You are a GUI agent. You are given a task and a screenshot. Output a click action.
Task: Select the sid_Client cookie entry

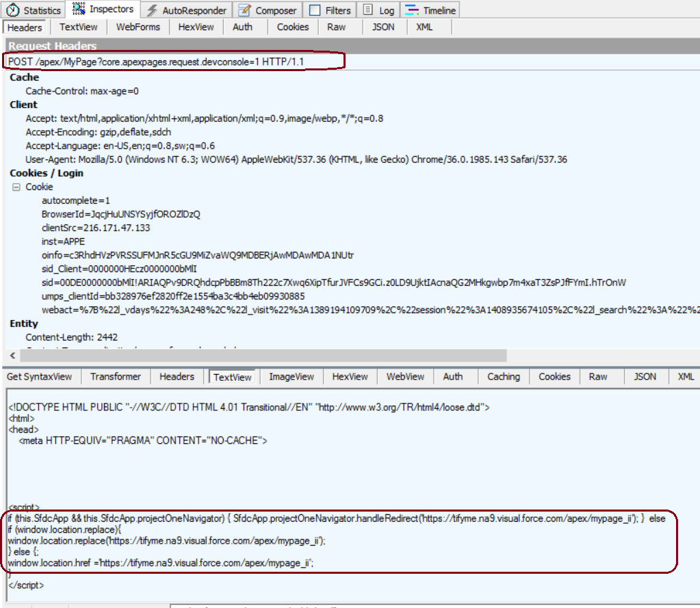point(119,269)
